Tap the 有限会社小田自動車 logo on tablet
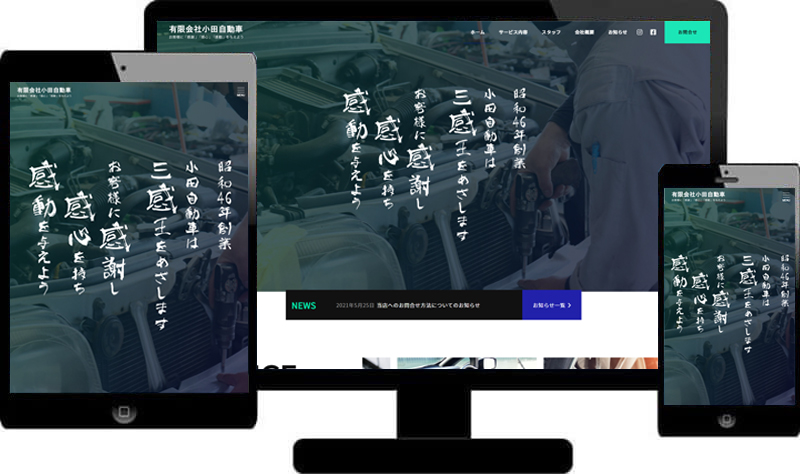 (x=43, y=90)
